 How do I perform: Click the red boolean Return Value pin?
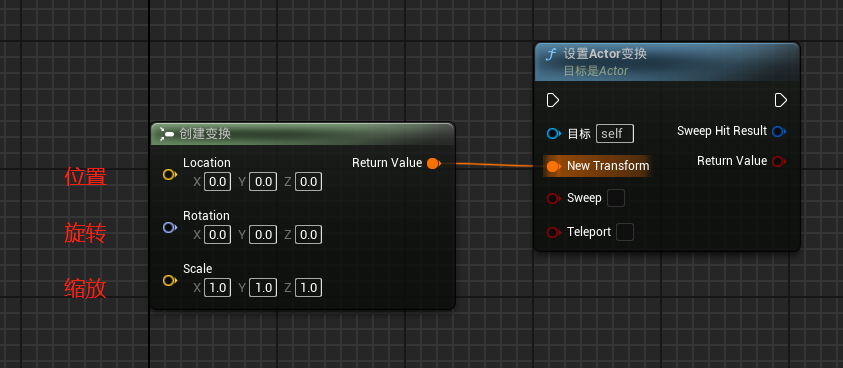[778, 161]
